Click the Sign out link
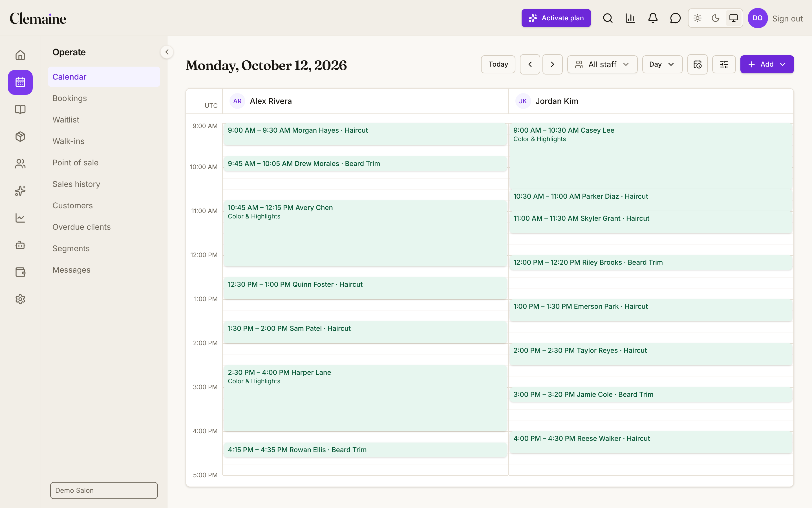The width and height of the screenshot is (812, 508). (x=787, y=18)
